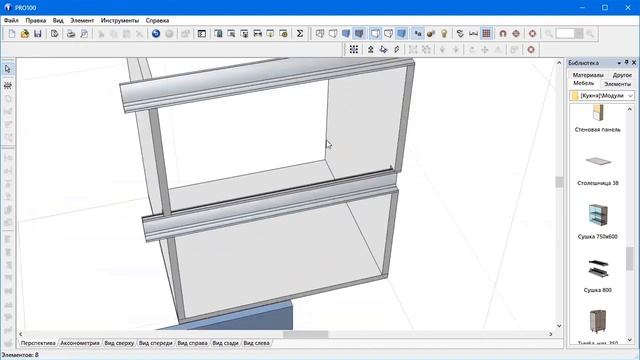Image resolution: width=640 pixels, height=360 pixels.
Task: Open the Справка menu
Action: [157, 20]
